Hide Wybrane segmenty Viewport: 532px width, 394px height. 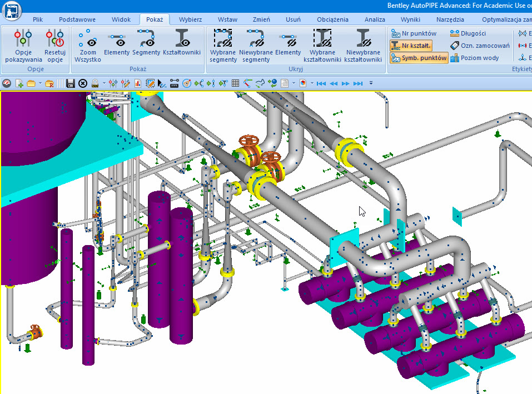click(223, 46)
